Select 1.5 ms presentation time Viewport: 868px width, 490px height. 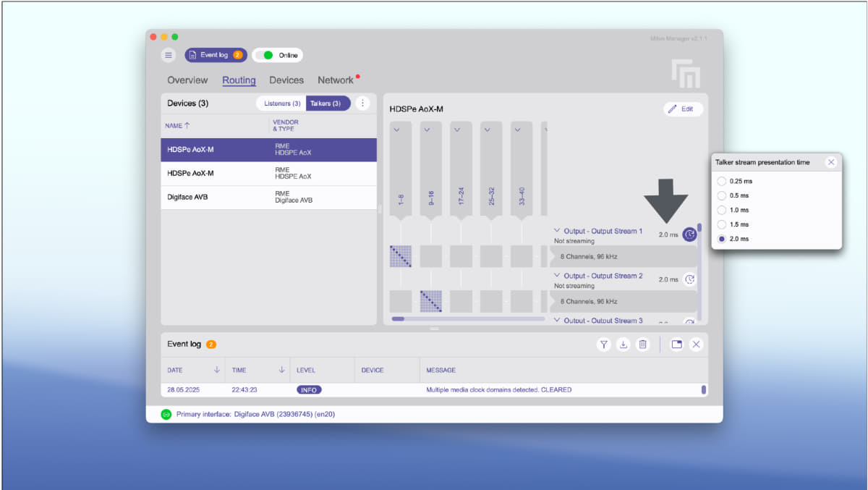pos(722,224)
